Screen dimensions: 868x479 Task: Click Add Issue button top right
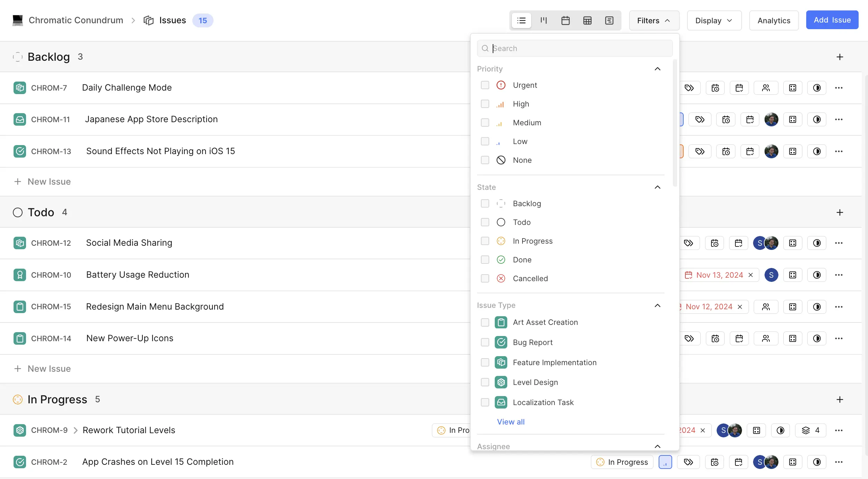pos(832,19)
